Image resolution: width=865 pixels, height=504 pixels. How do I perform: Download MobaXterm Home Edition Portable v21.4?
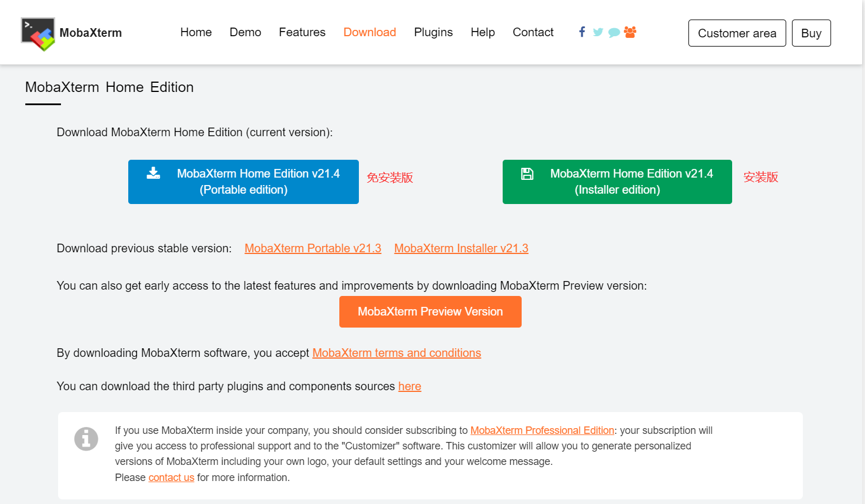click(243, 182)
